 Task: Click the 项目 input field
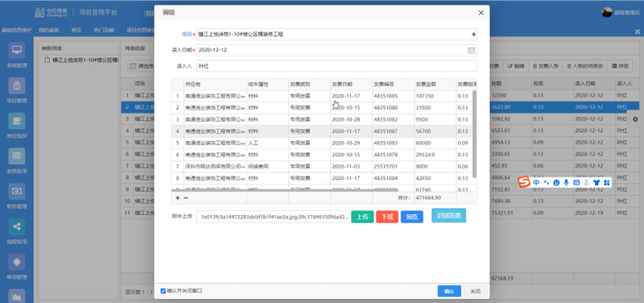tap(336, 35)
